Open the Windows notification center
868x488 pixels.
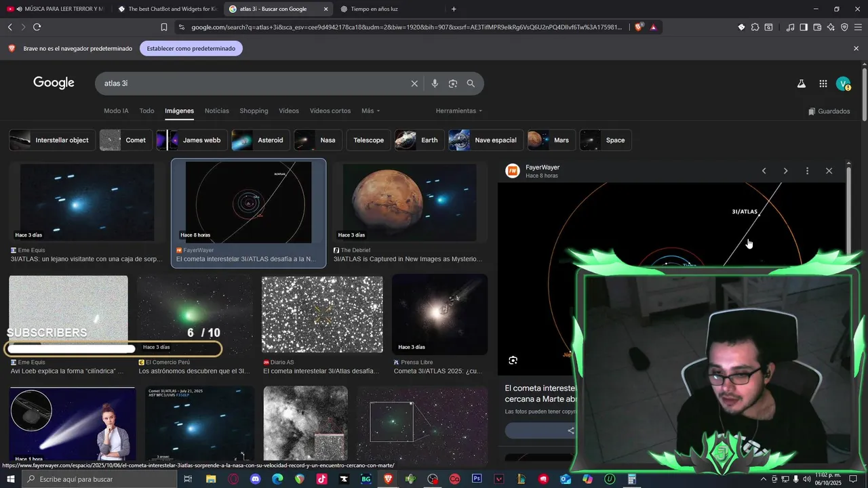tap(853, 479)
